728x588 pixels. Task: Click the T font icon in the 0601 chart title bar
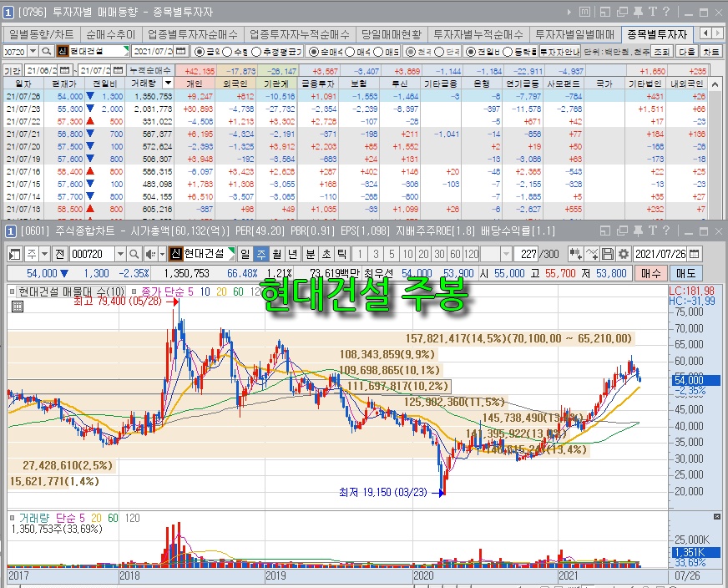pos(653,231)
